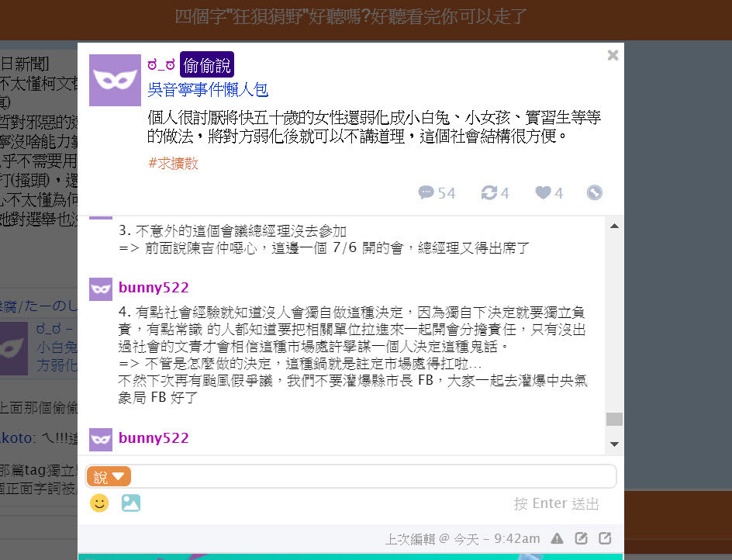Viewport: 732px width, 560px height.
Task: Open the round options icon beside likes
Action: [x=594, y=192]
